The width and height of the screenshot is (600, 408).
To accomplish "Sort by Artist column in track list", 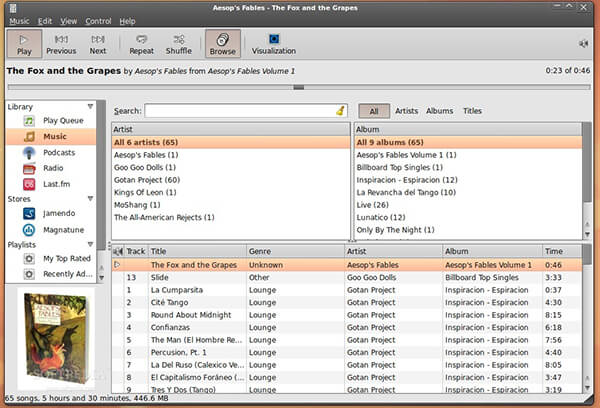I will (x=393, y=251).
